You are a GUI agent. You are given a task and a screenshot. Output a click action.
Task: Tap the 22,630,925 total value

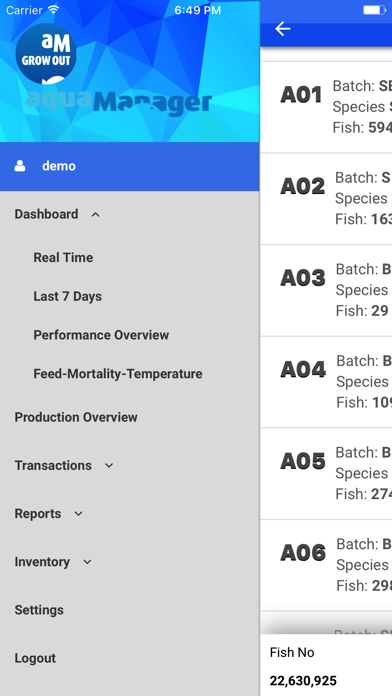pos(303,680)
